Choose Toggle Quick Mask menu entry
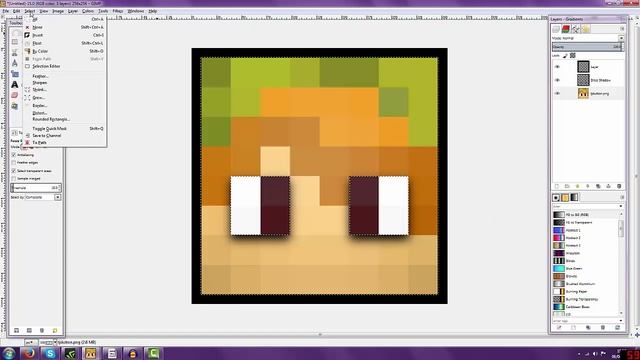The width and height of the screenshot is (640, 360). tap(64, 129)
